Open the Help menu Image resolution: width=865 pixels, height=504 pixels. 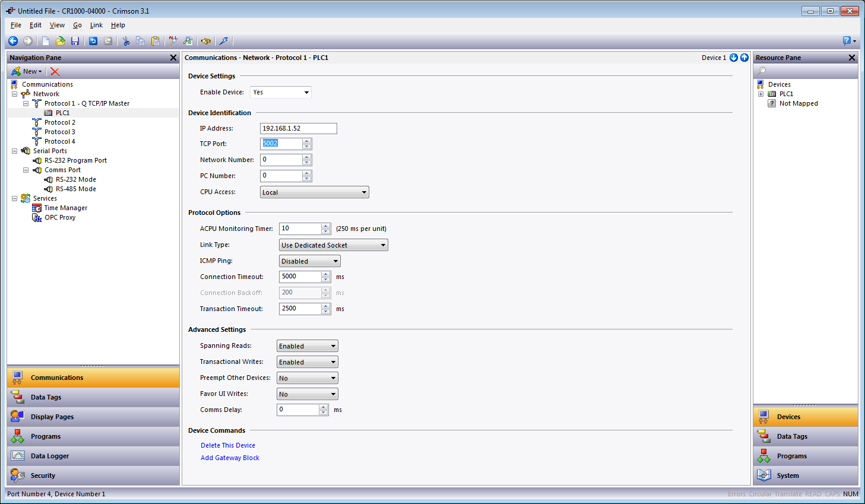click(118, 25)
